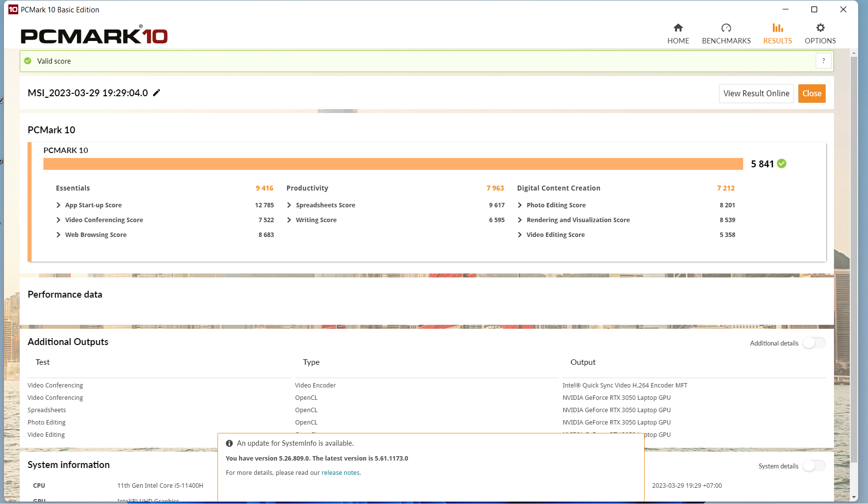The image size is (868, 504).
Task: Click the orange PCMark 10 score bar
Action: (393, 164)
